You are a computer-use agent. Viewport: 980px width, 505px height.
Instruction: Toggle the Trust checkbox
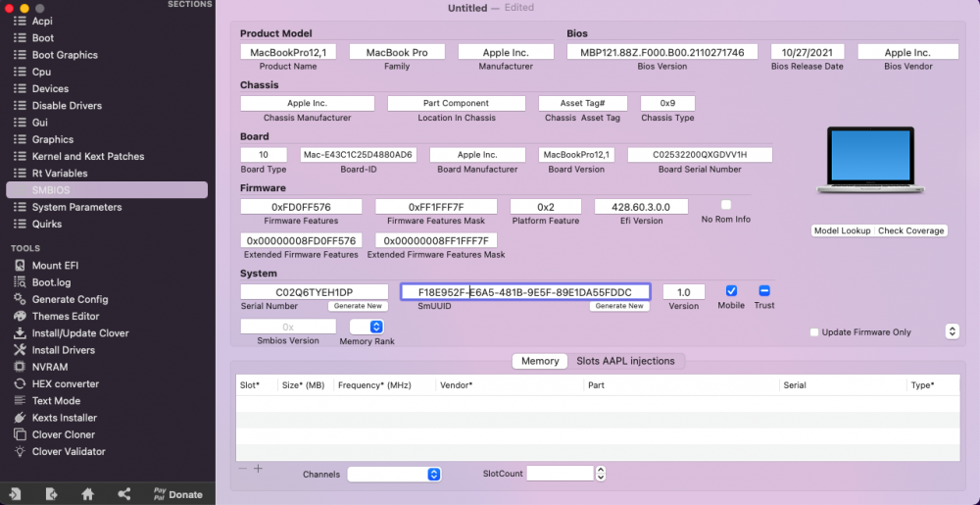point(763,290)
